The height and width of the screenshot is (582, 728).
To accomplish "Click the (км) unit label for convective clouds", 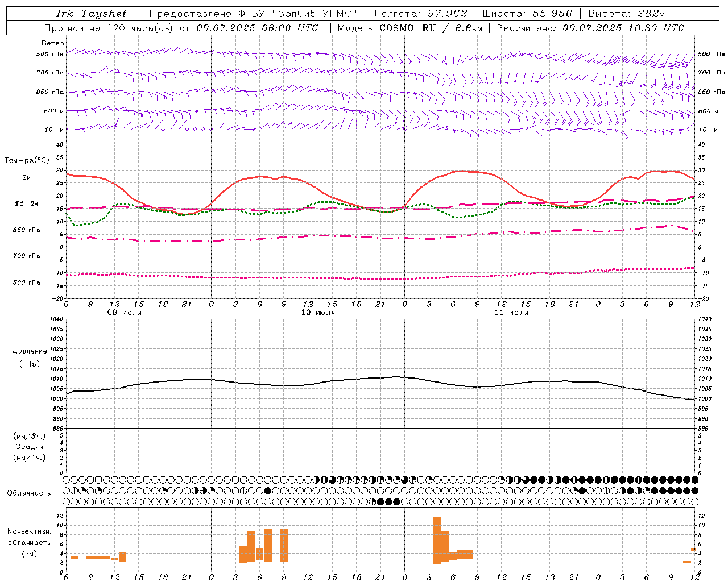I will click(30, 554).
